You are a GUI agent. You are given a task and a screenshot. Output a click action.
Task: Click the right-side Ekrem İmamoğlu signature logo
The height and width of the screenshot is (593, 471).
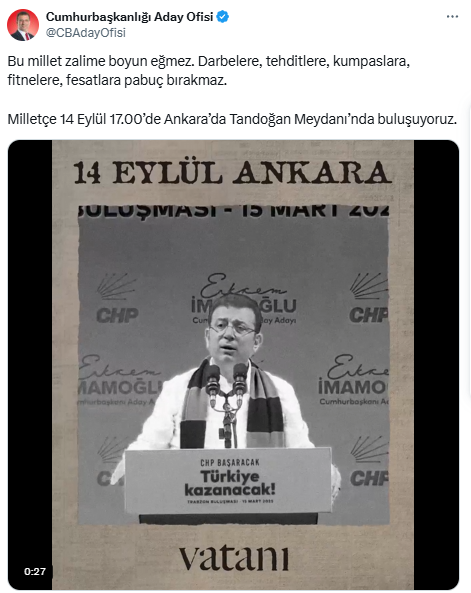[x=353, y=380]
